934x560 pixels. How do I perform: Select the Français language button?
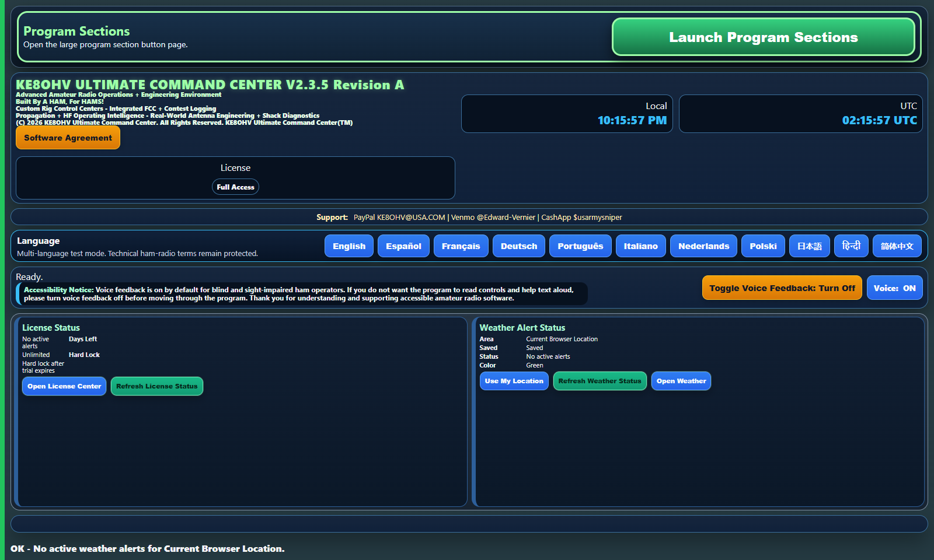pos(461,246)
